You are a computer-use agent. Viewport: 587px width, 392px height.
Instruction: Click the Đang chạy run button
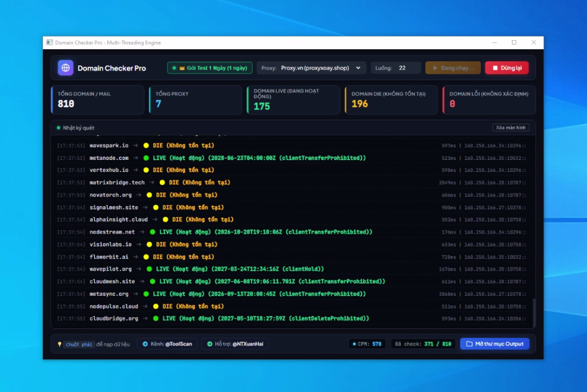coord(453,68)
